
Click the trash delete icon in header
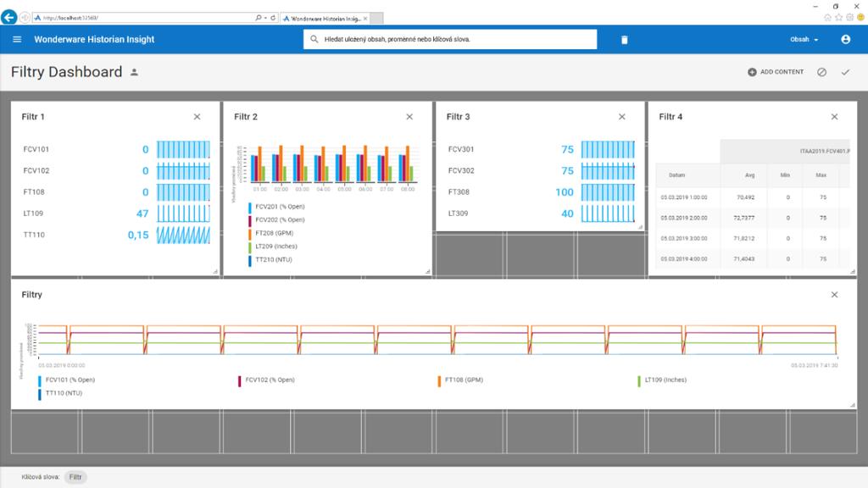coord(625,40)
